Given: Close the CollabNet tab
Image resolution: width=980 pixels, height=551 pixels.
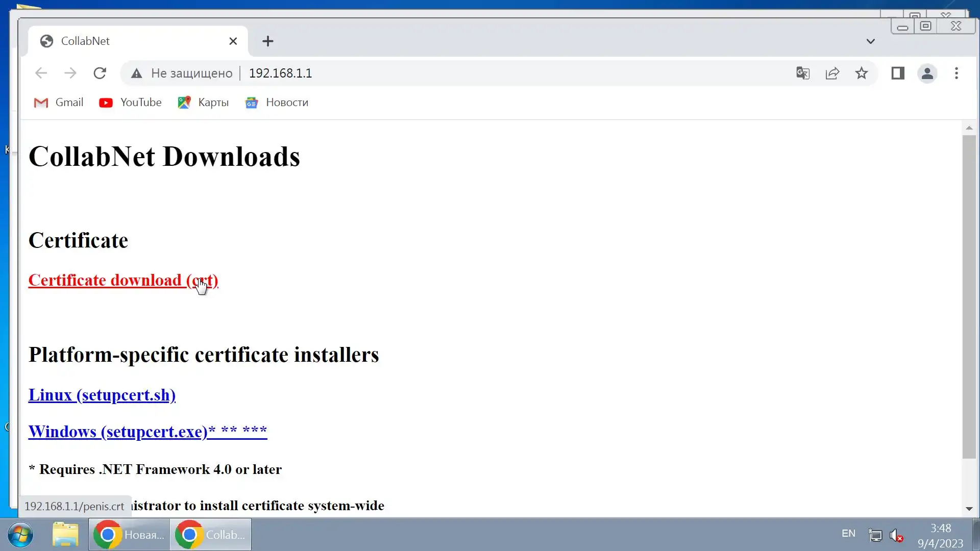Looking at the screenshot, I should coord(233,41).
